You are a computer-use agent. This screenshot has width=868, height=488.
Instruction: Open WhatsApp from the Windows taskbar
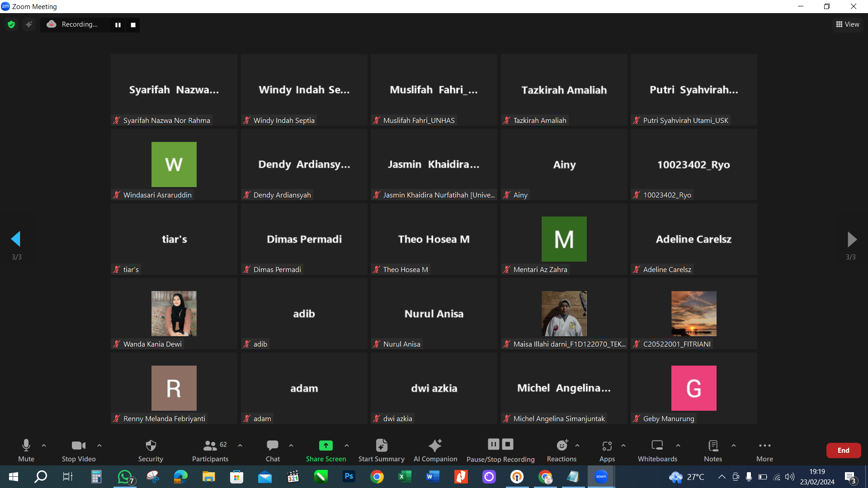[x=125, y=477]
